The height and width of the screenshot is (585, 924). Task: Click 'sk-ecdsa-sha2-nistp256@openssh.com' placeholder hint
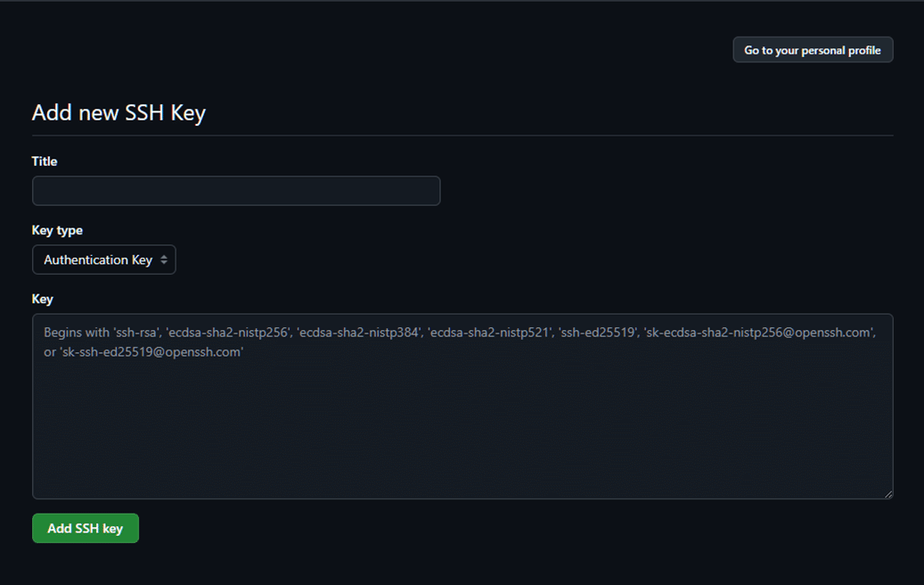[x=759, y=332]
